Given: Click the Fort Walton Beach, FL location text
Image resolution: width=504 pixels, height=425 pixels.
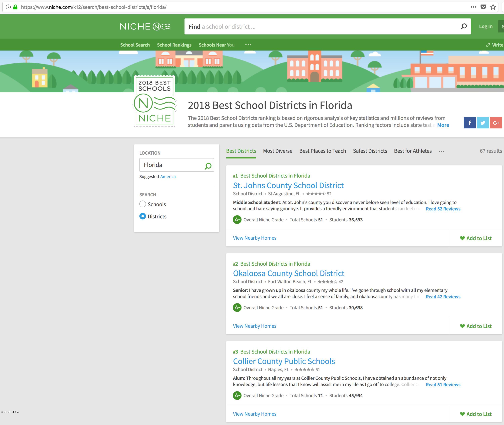Looking at the screenshot, I should click(x=290, y=282).
